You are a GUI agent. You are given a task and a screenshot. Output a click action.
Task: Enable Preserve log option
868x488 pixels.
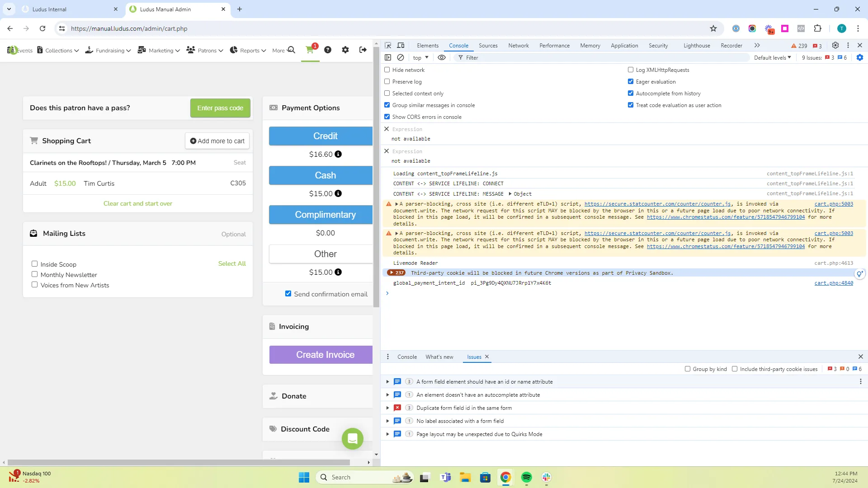tap(387, 81)
